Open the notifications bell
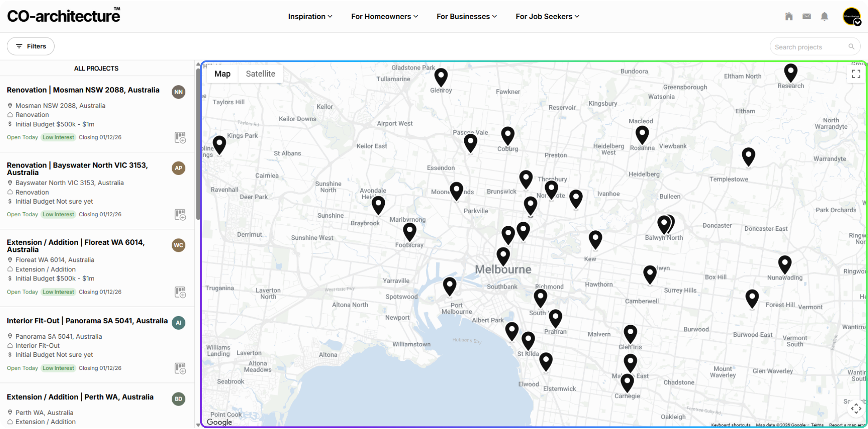 [x=825, y=16]
